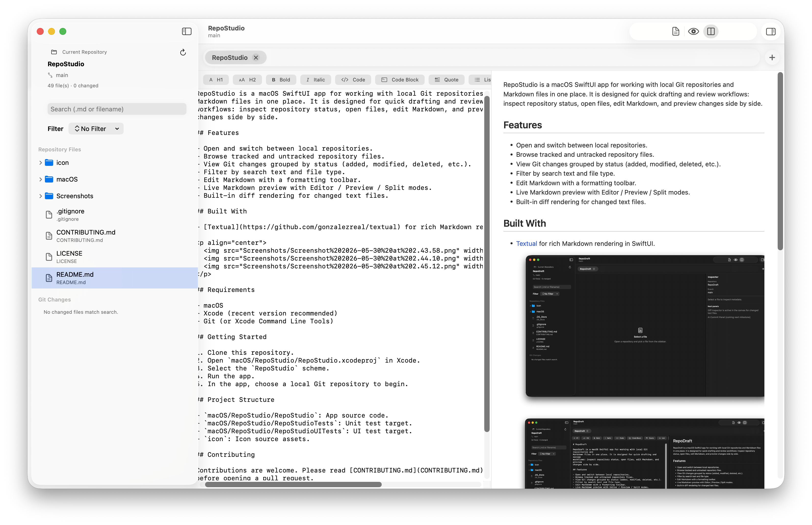Click the green fullscreen window button
The width and height of the screenshot is (812, 525).
[63, 31]
